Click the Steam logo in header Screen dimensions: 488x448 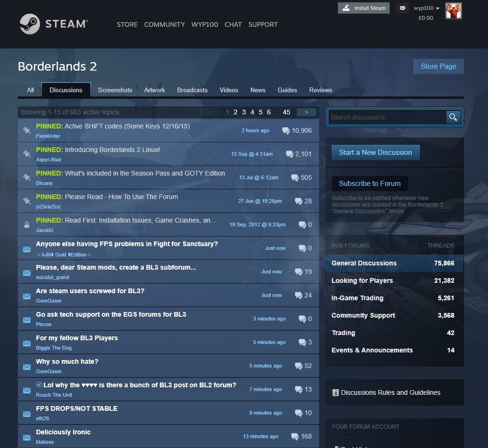click(54, 24)
